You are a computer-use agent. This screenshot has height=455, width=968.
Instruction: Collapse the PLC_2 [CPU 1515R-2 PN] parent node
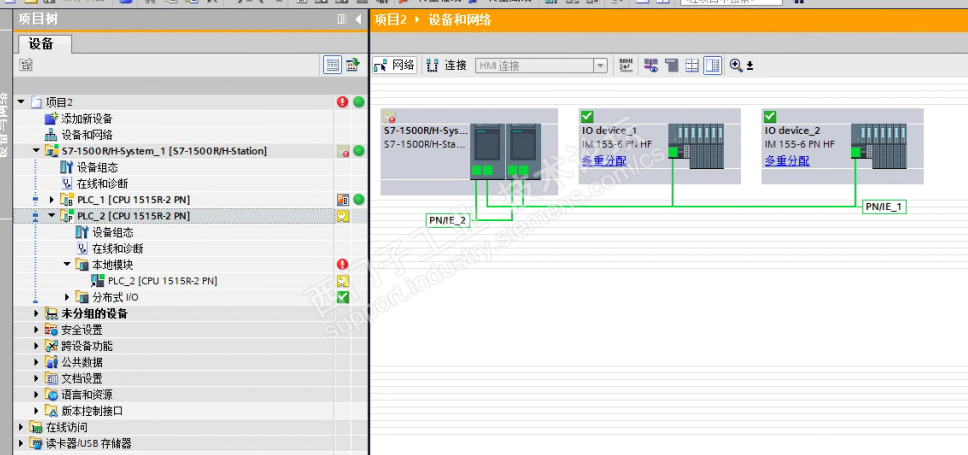coord(52,215)
